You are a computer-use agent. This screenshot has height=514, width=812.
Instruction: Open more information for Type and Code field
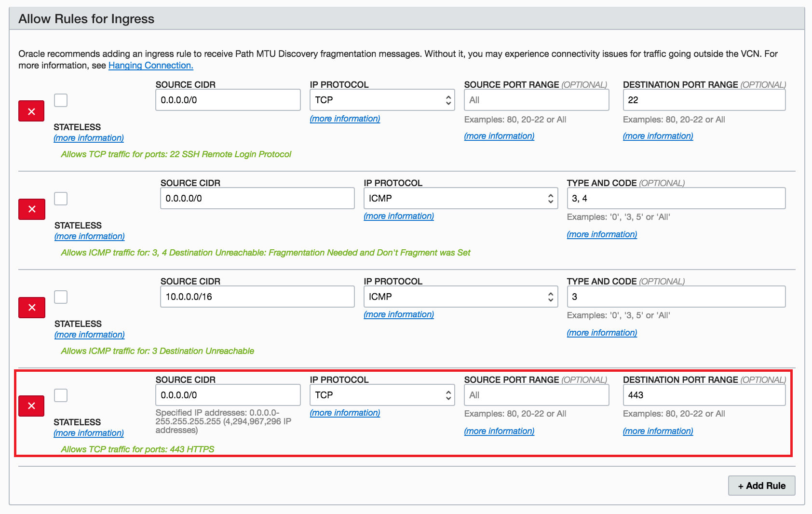601,234
